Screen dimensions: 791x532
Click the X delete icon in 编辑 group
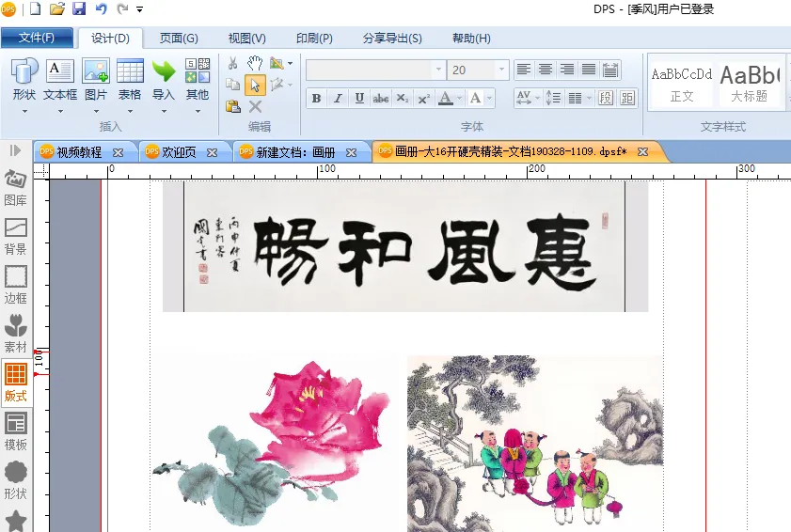pyautogui.click(x=255, y=106)
